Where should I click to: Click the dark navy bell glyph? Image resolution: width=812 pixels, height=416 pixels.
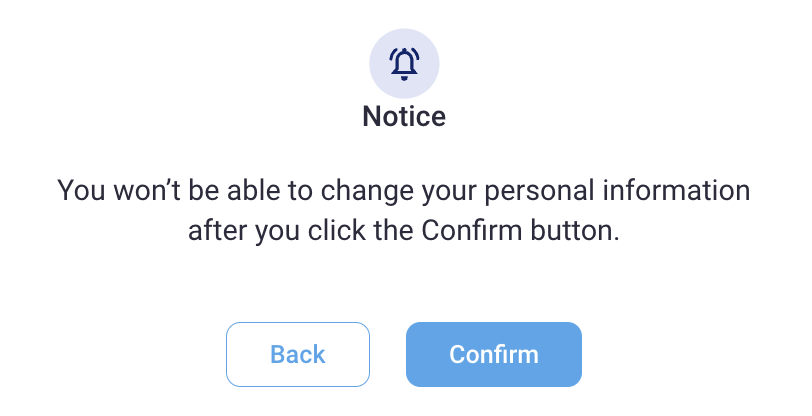404,63
